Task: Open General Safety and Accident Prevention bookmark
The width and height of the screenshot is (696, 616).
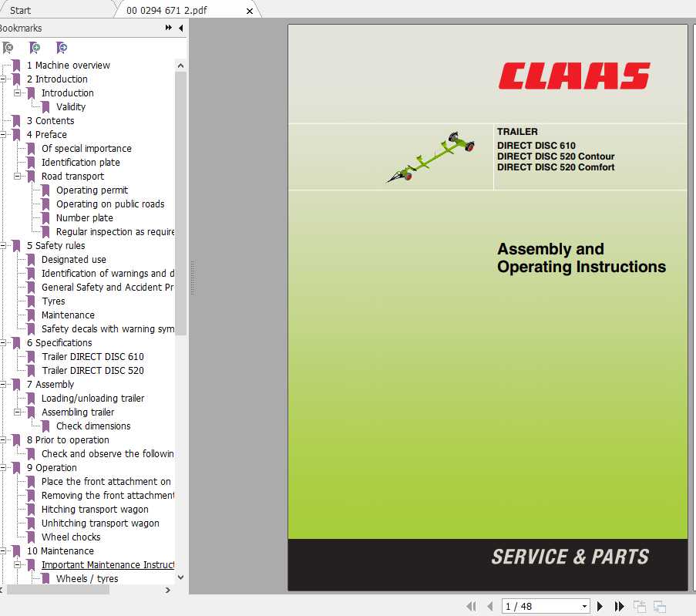Action: [108, 288]
